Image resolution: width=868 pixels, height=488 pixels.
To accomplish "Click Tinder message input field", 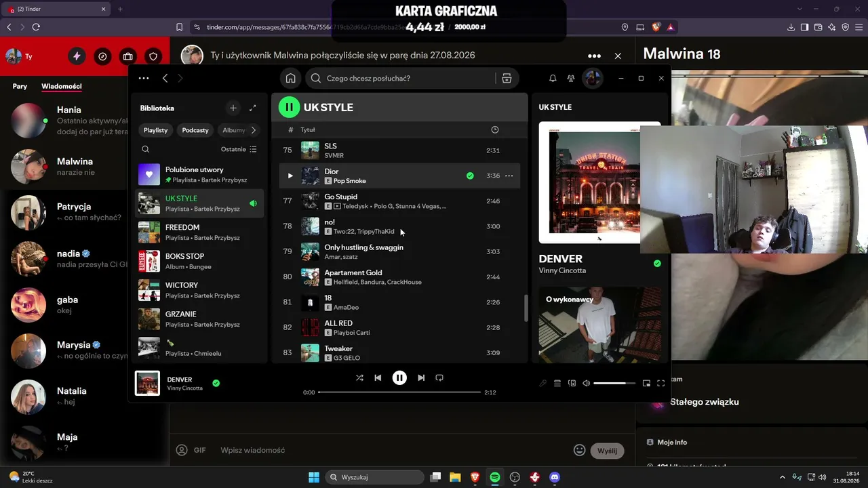I will 393,450.
